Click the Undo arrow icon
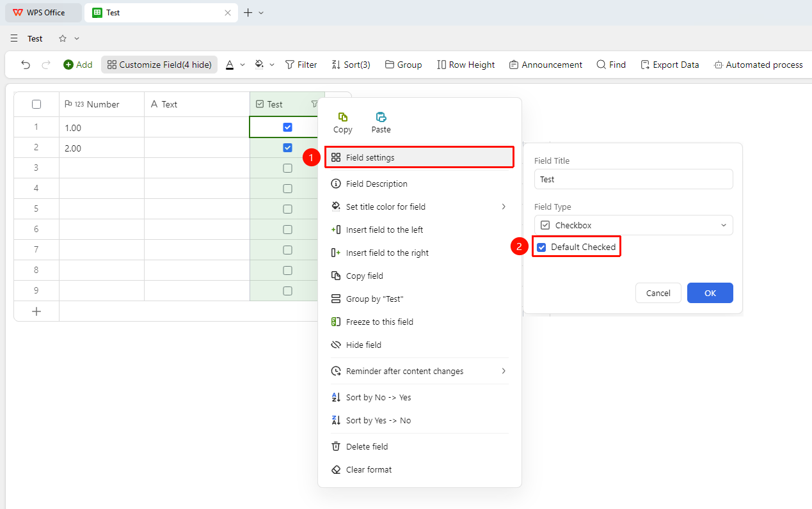 tap(26, 65)
